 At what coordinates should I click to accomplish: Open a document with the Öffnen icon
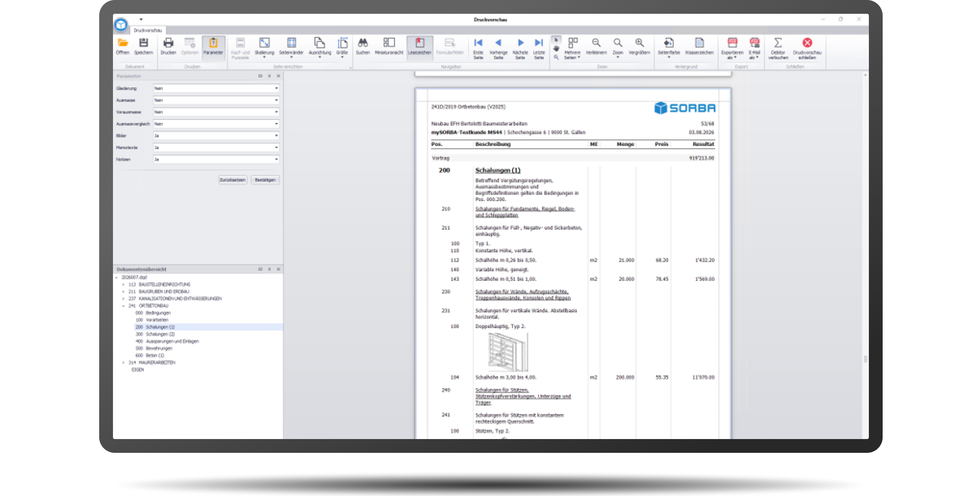point(123,46)
